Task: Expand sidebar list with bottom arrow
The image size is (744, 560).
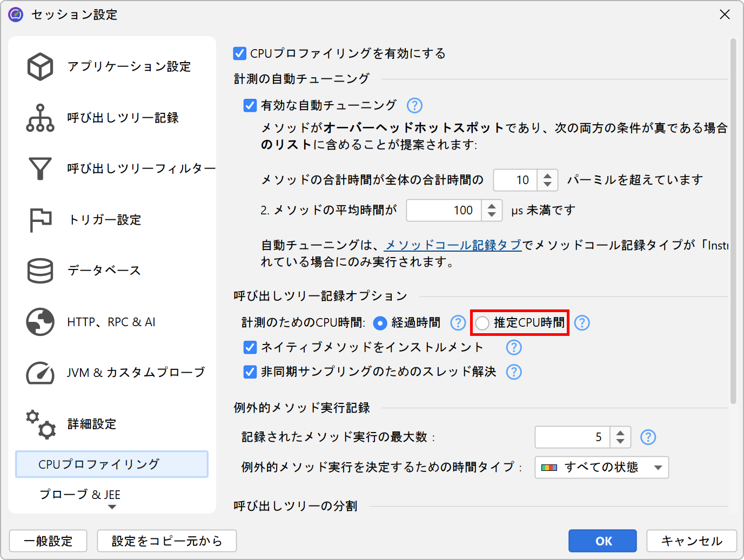Action: [112, 507]
